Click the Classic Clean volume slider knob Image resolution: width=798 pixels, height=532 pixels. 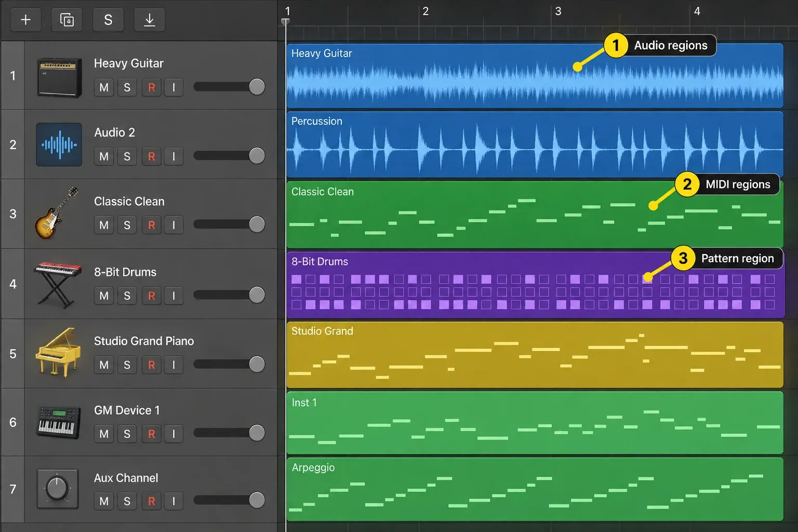pyautogui.click(x=257, y=224)
